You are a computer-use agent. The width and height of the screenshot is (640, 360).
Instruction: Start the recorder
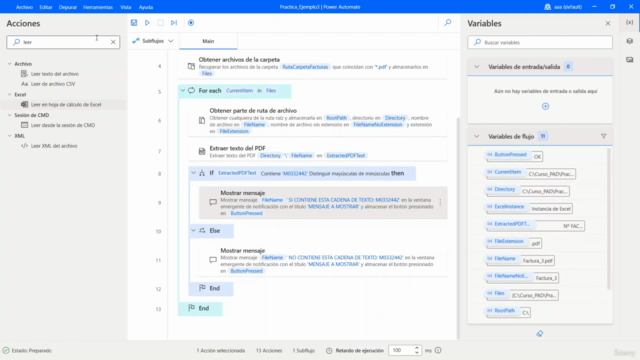(191, 23)
